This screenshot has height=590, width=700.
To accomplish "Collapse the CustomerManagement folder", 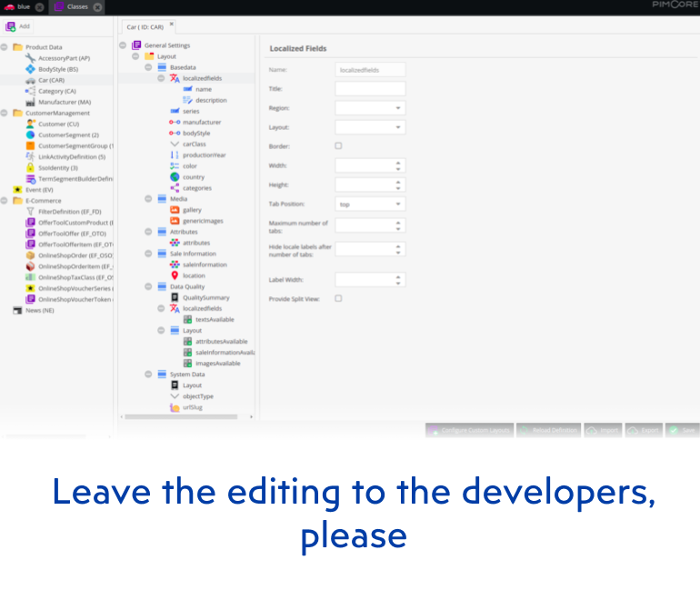I will pos(4,113).
